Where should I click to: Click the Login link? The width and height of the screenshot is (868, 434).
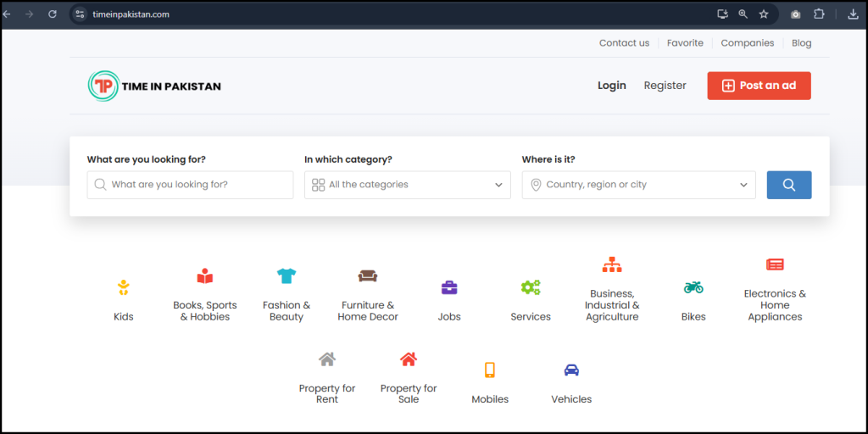[x=611, y=86]
